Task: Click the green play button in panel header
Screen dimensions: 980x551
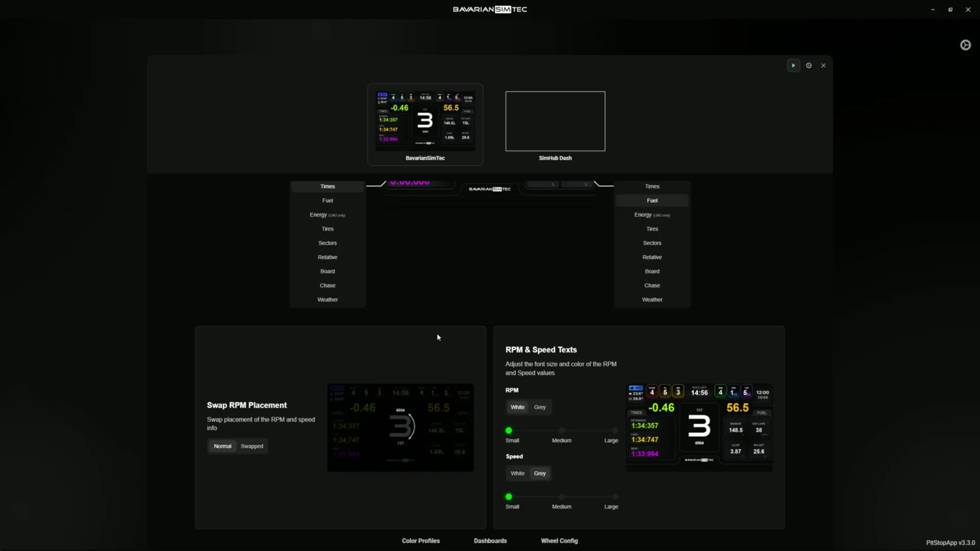Action: tap(793, 65)
